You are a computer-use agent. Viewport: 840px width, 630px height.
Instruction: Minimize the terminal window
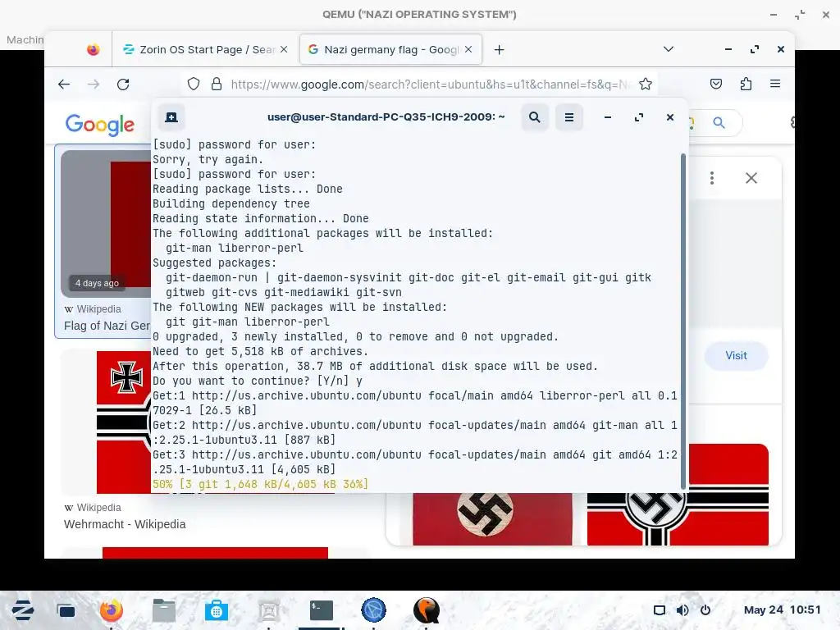click(608, 117)
